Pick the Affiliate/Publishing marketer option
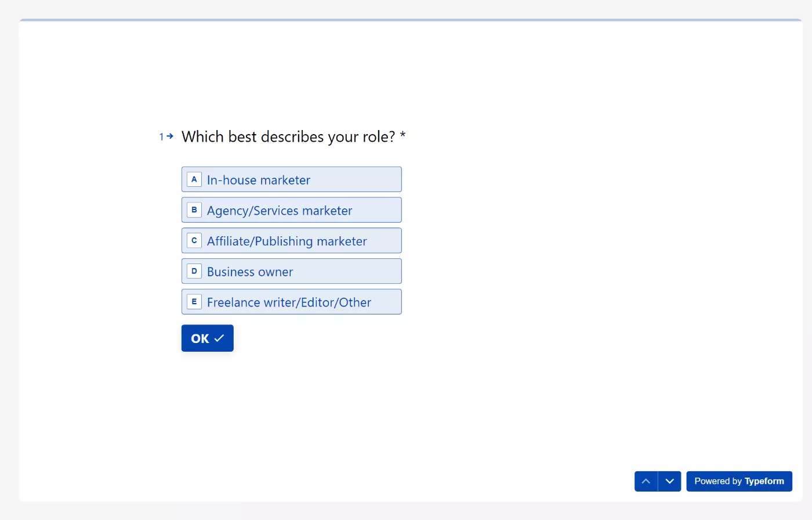Screen dimensions: 812x520 (291, 241)
